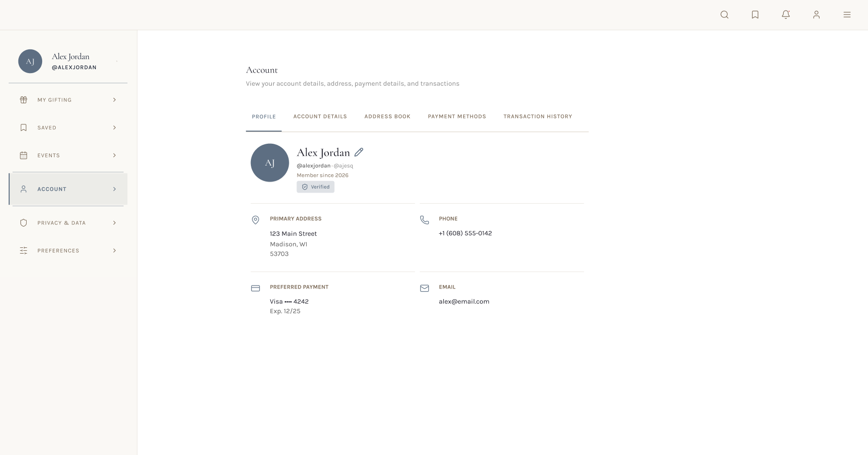Switch to the Profile tab
Image resolution: width=868 pixels, height=455 pixels.
(x=263, y=117)
